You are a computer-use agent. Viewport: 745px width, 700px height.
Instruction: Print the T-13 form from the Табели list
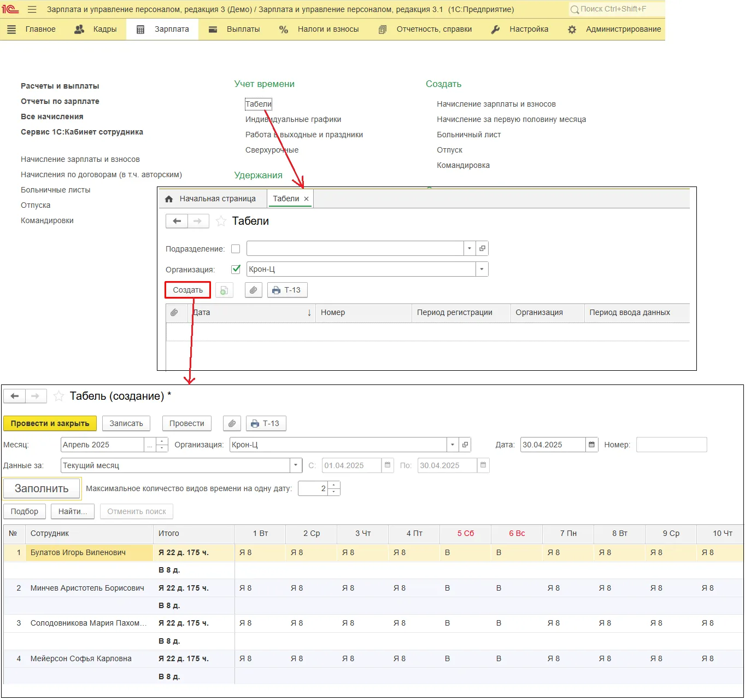pyautogui.click(x=287, y=290)
